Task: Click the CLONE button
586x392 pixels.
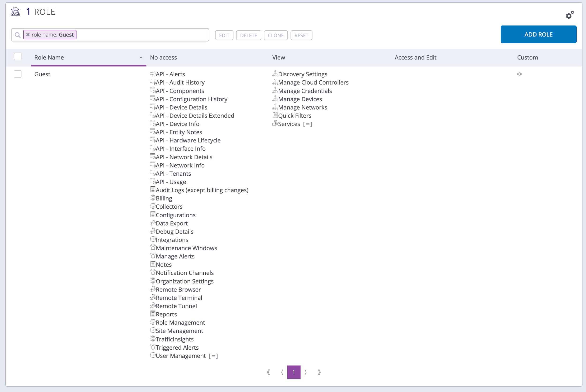Action: [276, 35]
